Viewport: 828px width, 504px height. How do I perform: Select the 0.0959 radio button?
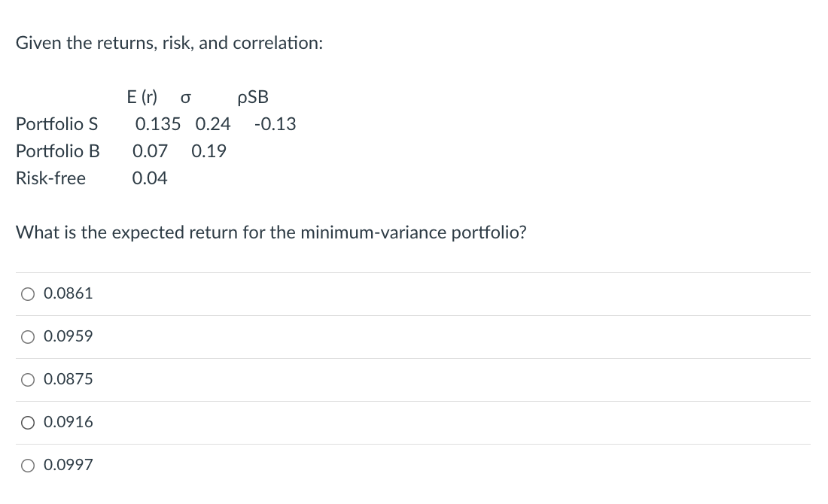(x=28, y=337)
